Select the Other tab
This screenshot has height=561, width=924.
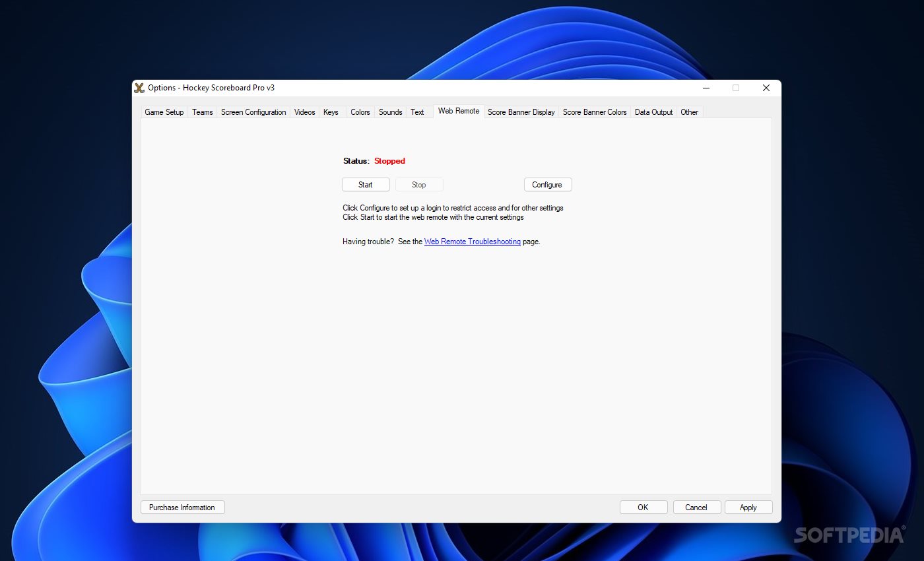click(690, 112)
